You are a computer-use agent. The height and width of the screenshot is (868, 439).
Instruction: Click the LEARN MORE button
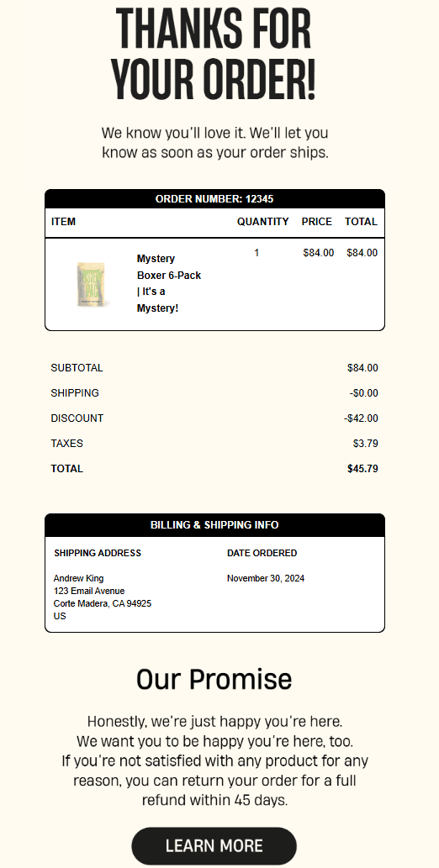[x=214, y=846]
